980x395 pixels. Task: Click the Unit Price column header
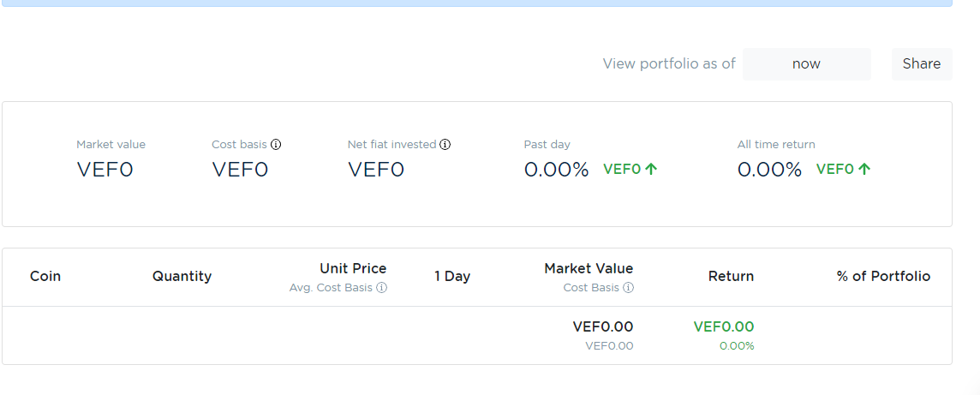coord(353,269)
